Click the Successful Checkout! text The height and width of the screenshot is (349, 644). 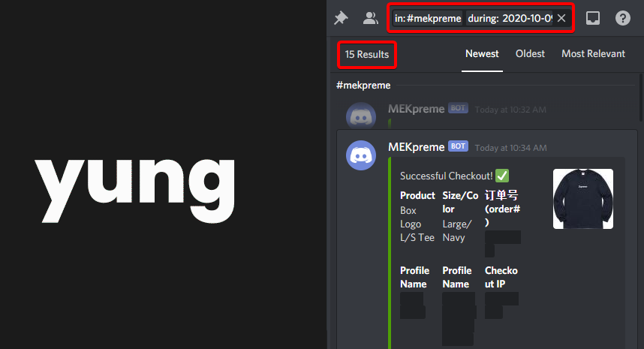point(446,176)
